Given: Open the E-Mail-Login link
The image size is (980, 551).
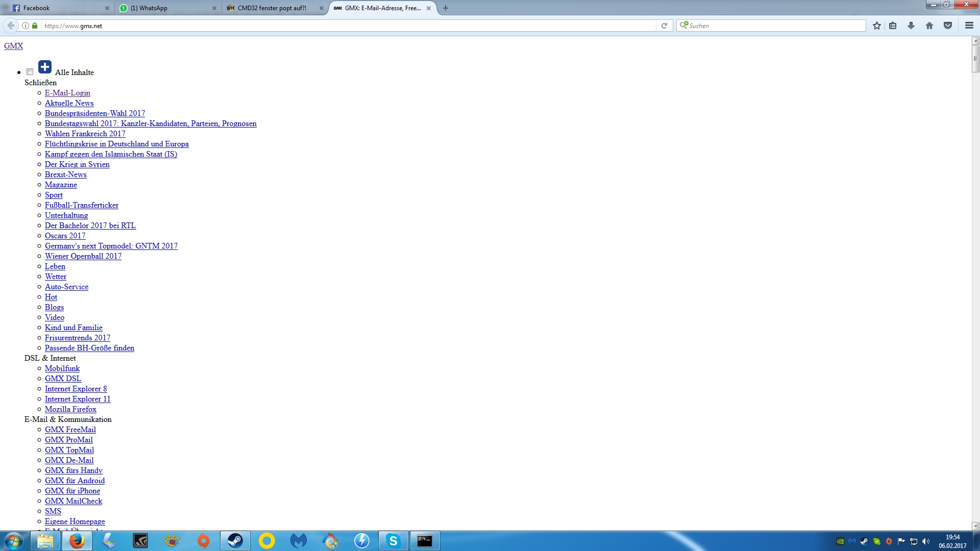Looking at the screenshot, I should (x=67, y=93).
